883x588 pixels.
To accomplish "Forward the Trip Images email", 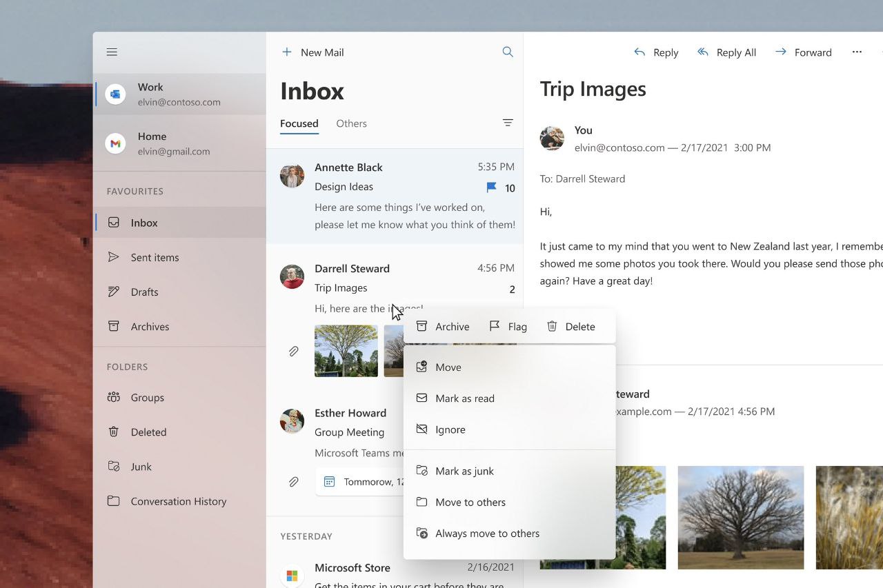I will pos(803,52).
